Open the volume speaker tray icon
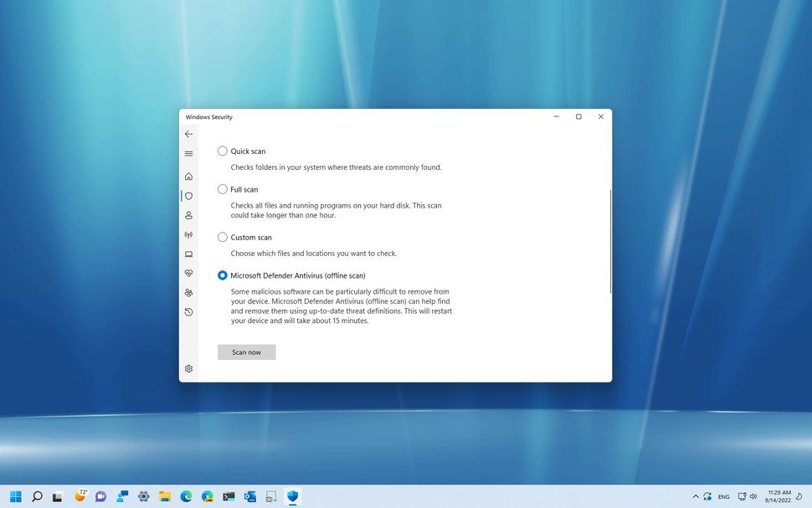 [x=753, y=496]
